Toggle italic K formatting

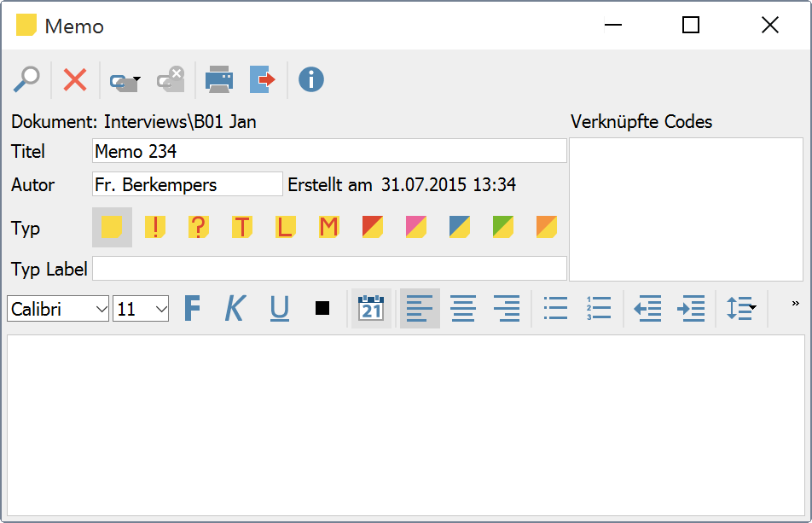(x=235, y=309)
